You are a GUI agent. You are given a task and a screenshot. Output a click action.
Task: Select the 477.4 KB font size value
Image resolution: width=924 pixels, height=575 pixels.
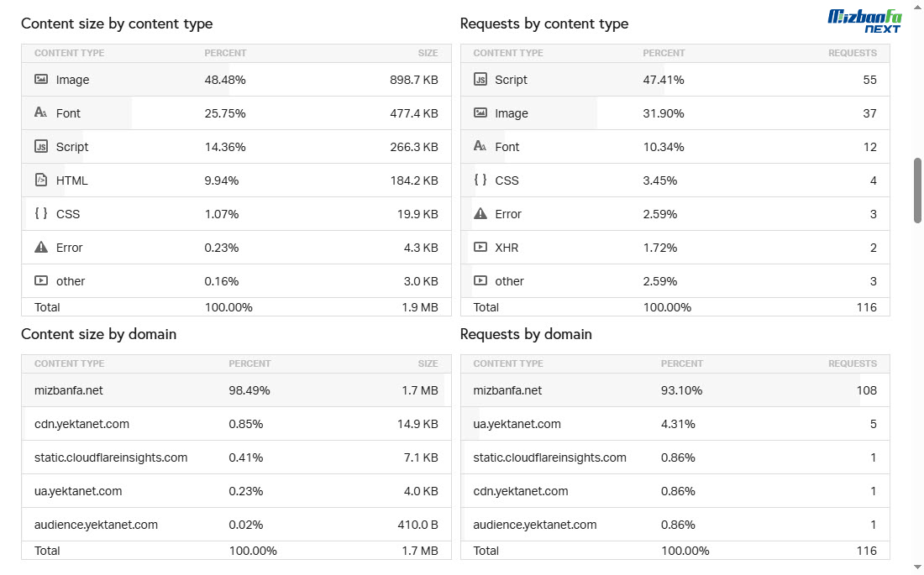click(413, 113)
